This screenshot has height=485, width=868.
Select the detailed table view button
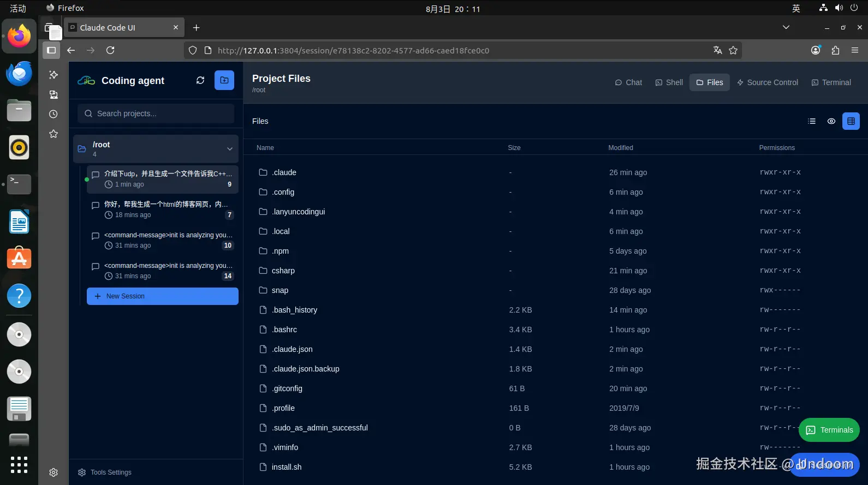coord(851,121)
